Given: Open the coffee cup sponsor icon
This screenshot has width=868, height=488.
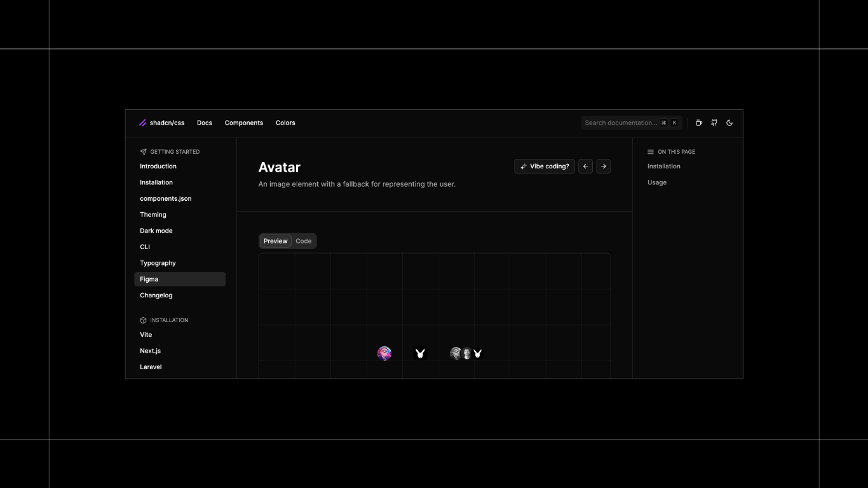Looking at the screenshot, I should [699, 123].
